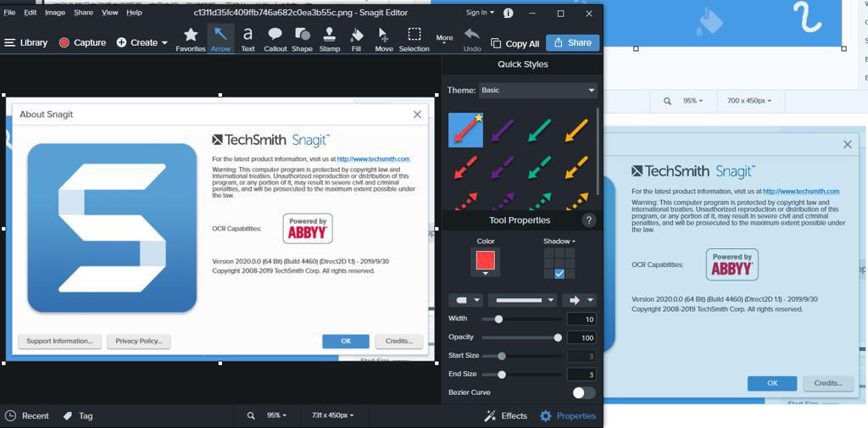Start a new Capture
Screen dimensions: 868x428
82,42
